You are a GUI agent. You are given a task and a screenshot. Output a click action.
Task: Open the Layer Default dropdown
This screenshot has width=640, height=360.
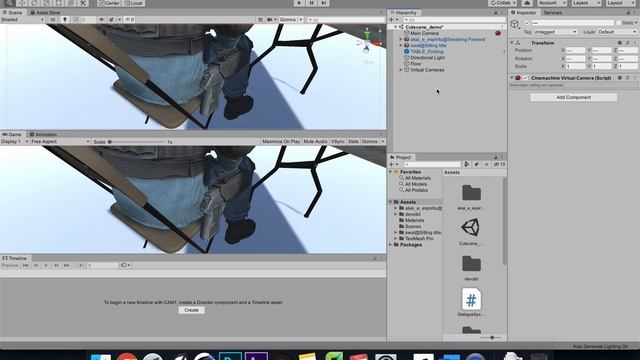[x=617, y=32]
